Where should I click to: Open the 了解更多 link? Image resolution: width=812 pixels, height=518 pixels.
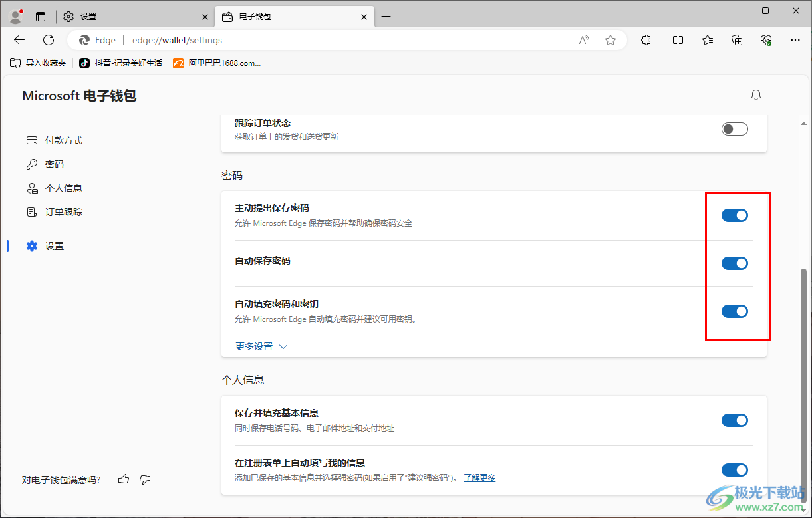point(479,477)
